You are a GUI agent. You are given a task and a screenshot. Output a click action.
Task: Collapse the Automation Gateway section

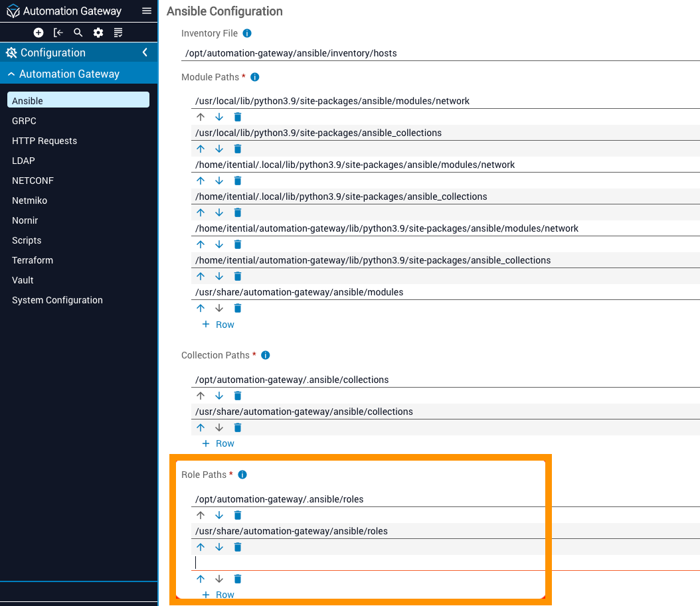click(x=11, y=74)
